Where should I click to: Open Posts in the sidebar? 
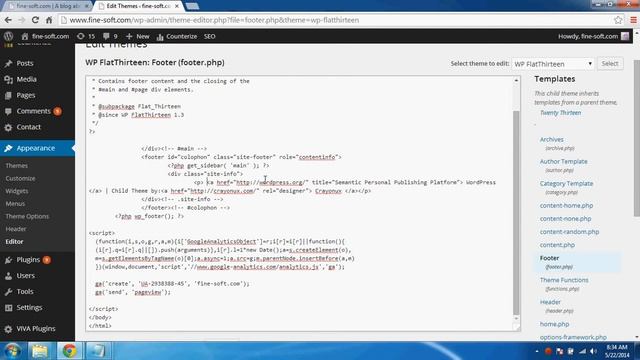tap(25, 63)
